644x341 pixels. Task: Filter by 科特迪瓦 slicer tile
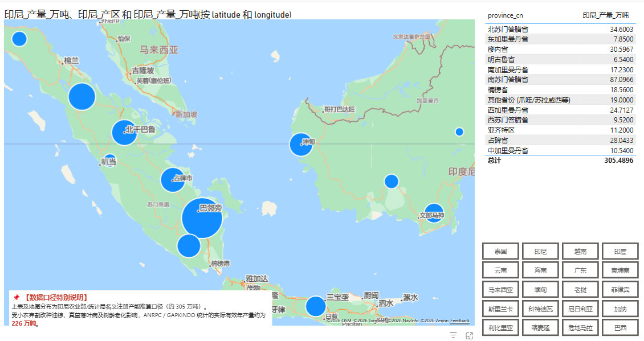pyautogui.click(x=540, y=309)
